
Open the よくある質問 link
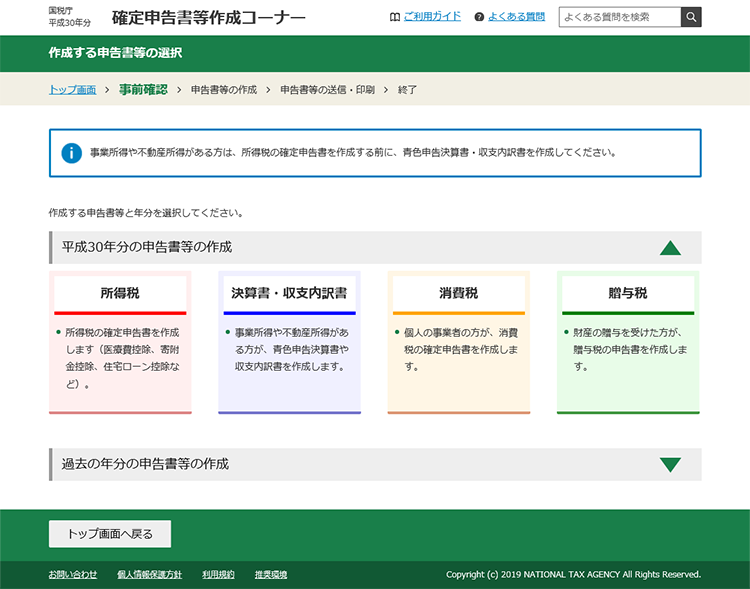tap(516, 17)
